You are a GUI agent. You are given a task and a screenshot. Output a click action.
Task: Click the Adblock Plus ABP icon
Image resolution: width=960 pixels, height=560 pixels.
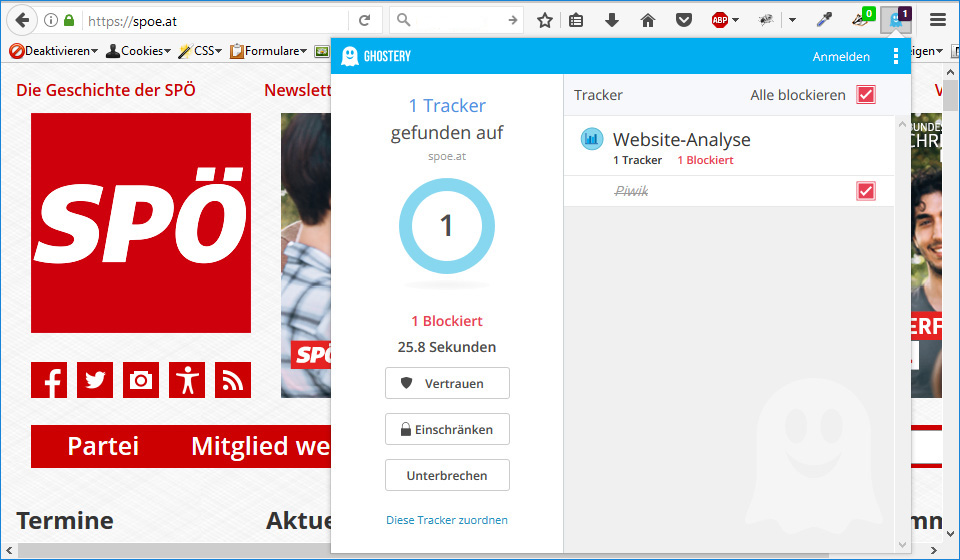pos(720,20)
